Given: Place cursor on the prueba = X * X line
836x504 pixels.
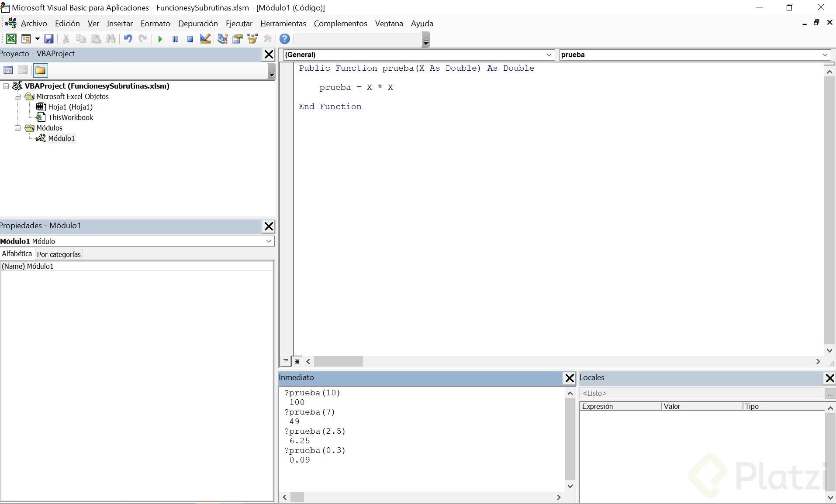Looking at the screenshot, I should pos(356,87).
